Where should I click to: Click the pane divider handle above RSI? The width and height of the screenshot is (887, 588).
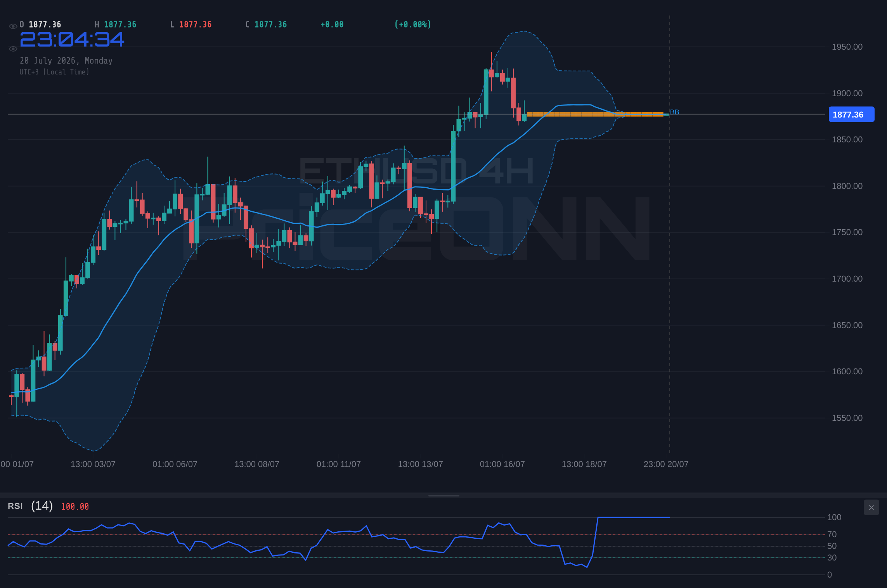click(443, 496)
